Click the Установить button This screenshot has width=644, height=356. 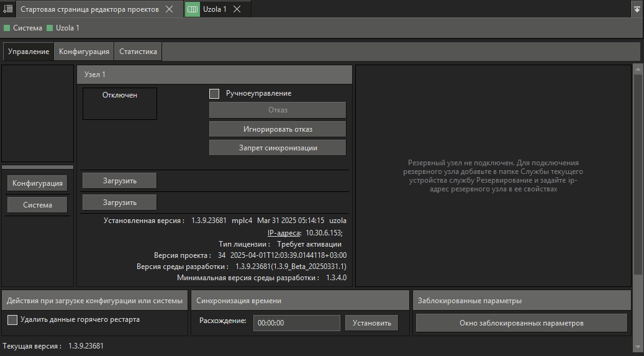372,323
